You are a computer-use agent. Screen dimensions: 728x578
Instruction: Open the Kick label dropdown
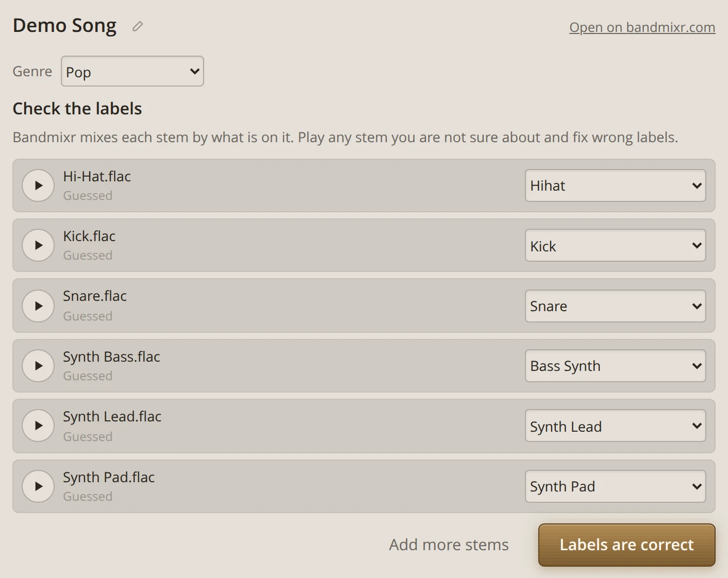[x=615, y=245]
